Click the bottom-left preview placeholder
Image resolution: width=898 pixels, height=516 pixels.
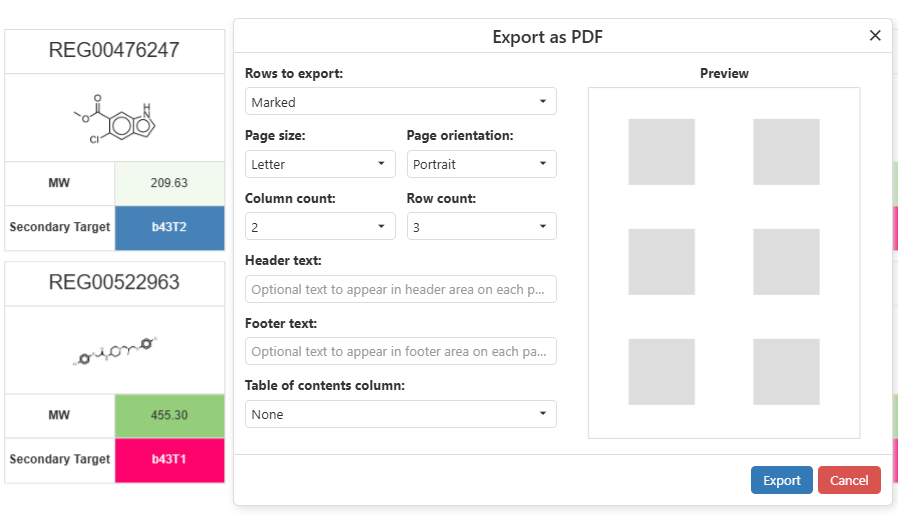661,371
